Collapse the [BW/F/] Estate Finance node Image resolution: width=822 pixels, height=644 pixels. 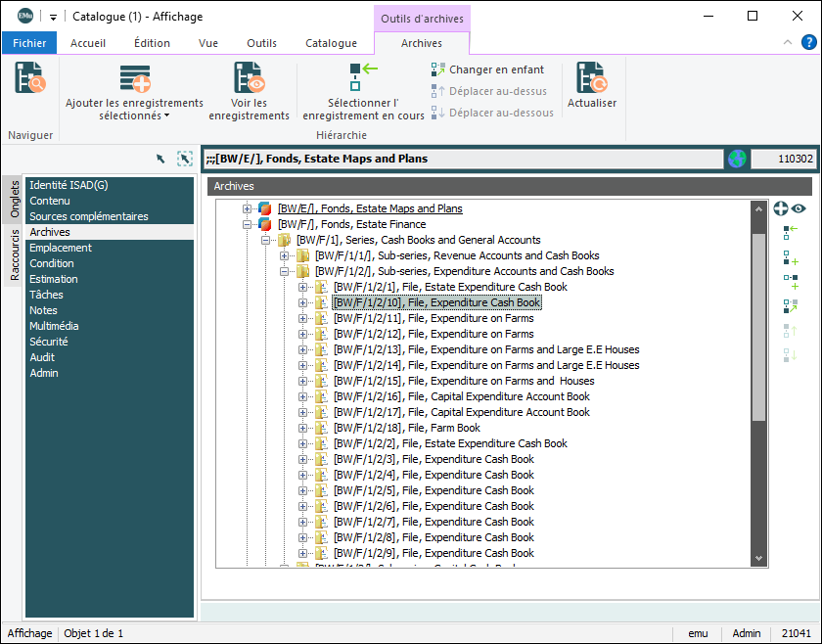(x=248, y=224)
